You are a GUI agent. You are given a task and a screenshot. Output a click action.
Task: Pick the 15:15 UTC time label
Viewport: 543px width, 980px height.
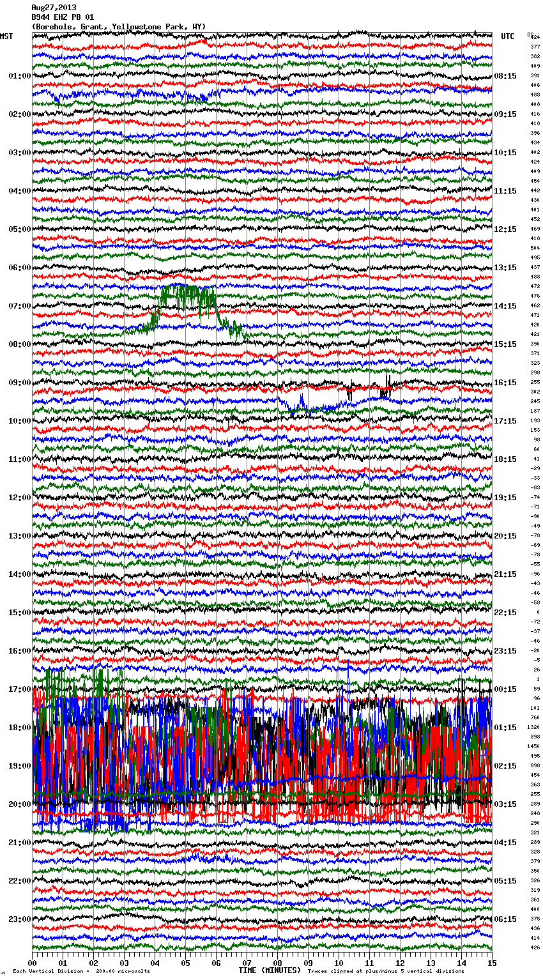[x=505, y=344]
